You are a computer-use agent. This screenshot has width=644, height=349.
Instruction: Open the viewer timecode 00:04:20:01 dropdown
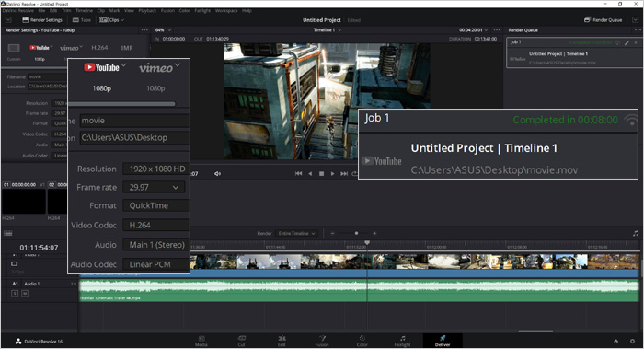(x=474, y=30)
